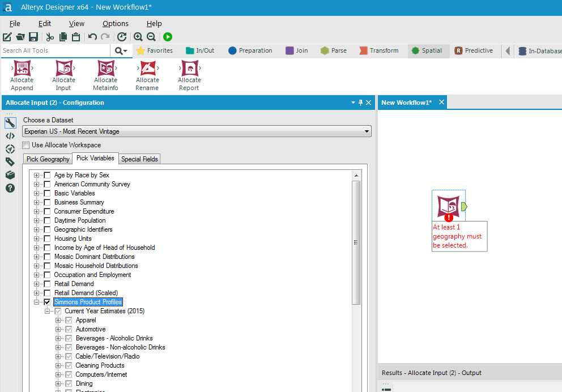Screen dimensions: 562x392
Task: Switch to the Special Fields tab
Action: pos(139,159)
